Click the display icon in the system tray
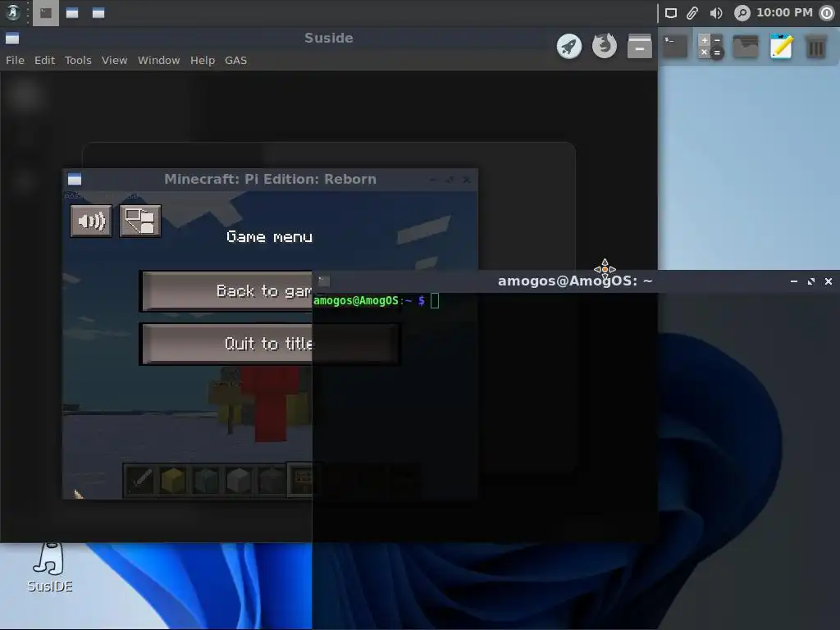Screen dimensions: 840x630 point(671,13)
